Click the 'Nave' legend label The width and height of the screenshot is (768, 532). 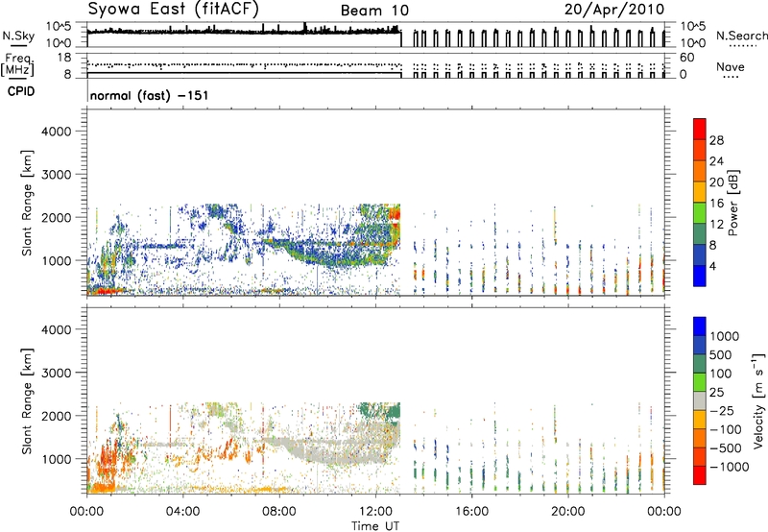pyautogui.click(x=730, y=66)
